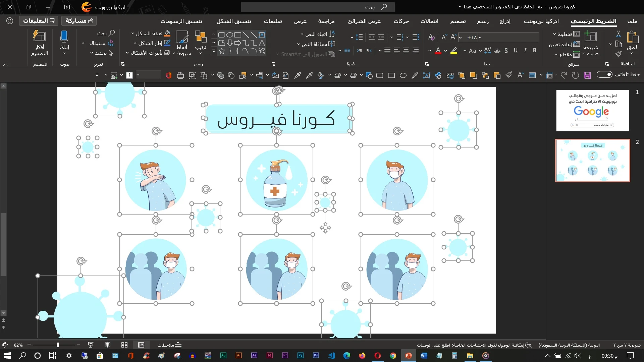Click Reset (إعادة تعيين) slide button

click(x=564, y=44)
